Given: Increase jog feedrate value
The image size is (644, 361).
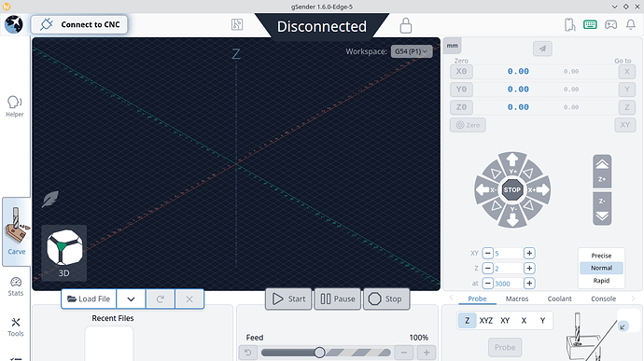Looking at the screenshot, I should point(529,284).
